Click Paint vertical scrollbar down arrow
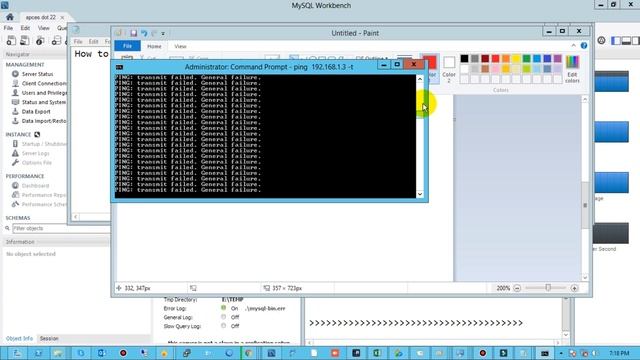This screenshot has width=640, height=360. coord(585,278)
